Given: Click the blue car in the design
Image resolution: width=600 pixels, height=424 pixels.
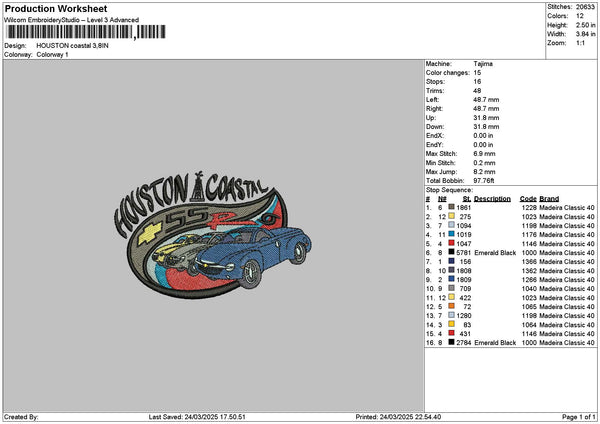Looking at the screenshot, I should (253, 253).
